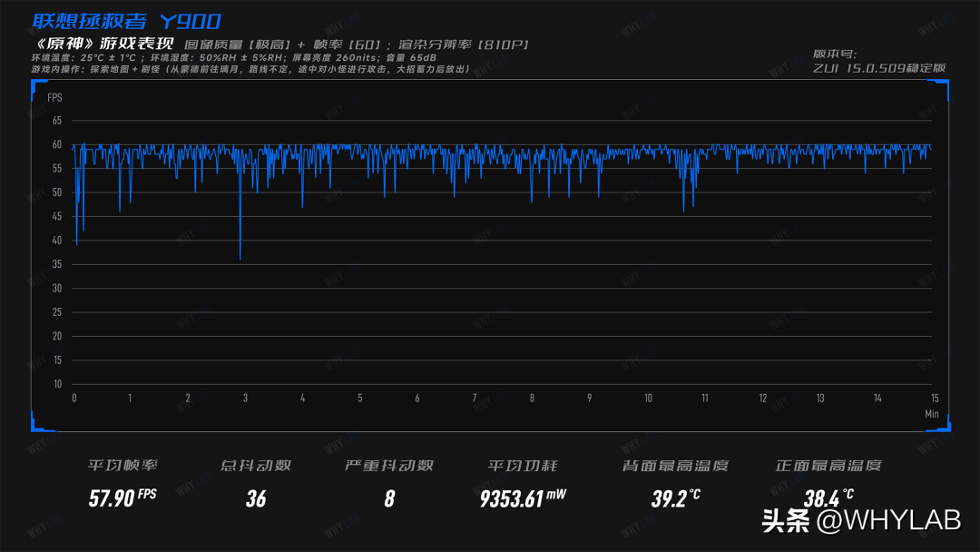Click the 35 FPS axis label
The height and width of the screenshot is (552, 980).
tap(57, 264)
